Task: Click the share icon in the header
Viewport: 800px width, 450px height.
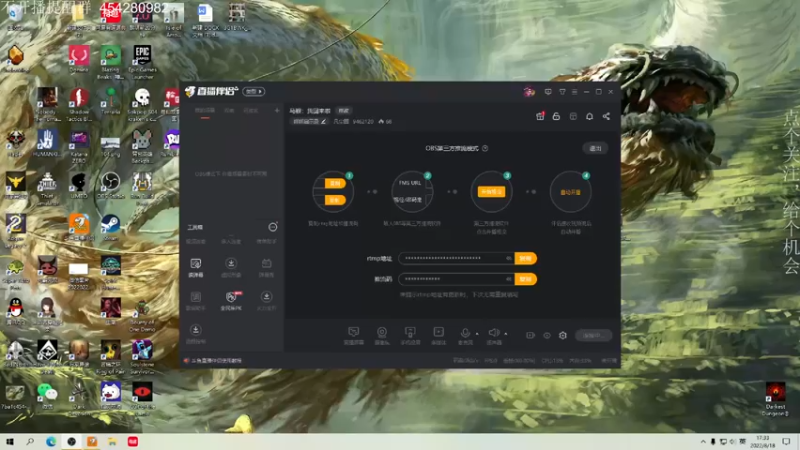Action: pos(606,116)
